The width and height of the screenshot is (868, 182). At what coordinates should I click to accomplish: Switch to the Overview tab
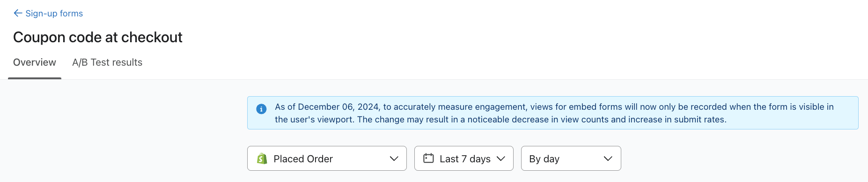coord(35,62)
